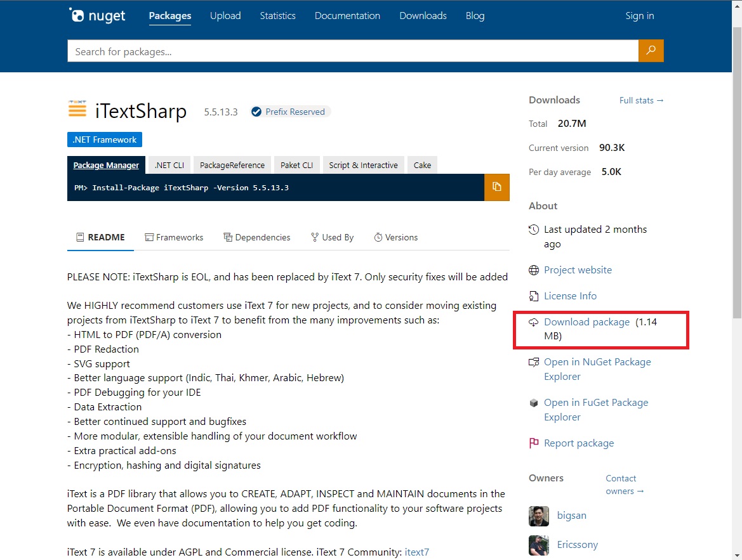Viewport: 742px width, 560px height.
Task: Select the .NET CLI installation tab
Action: (169, 164)
